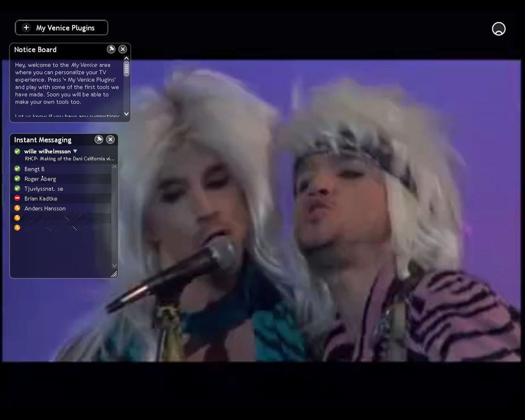Click Notice Board scrollbar down arrow
This screenshot has width=525, height=420.
(126, 114)
